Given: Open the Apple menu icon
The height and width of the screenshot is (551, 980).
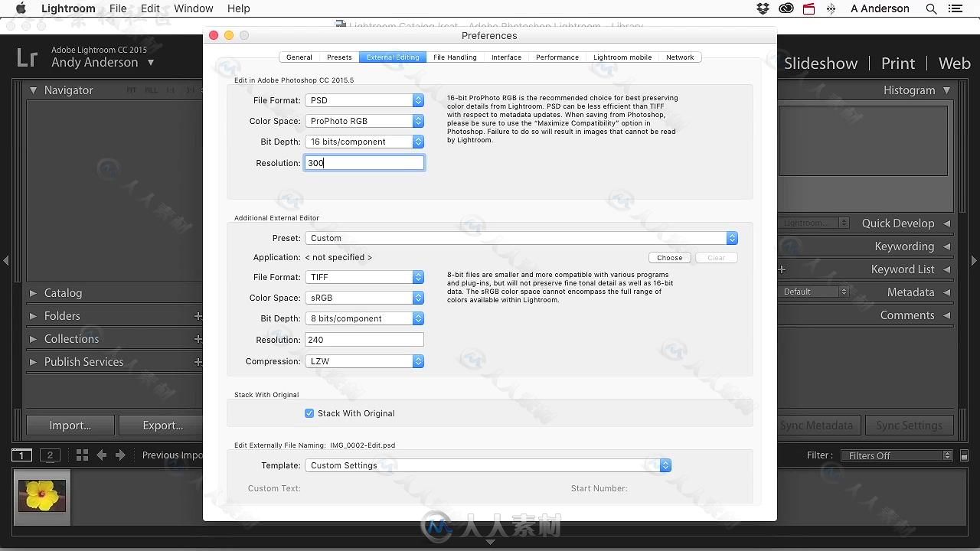Looking at the screenshot, I should pos(21,8).
